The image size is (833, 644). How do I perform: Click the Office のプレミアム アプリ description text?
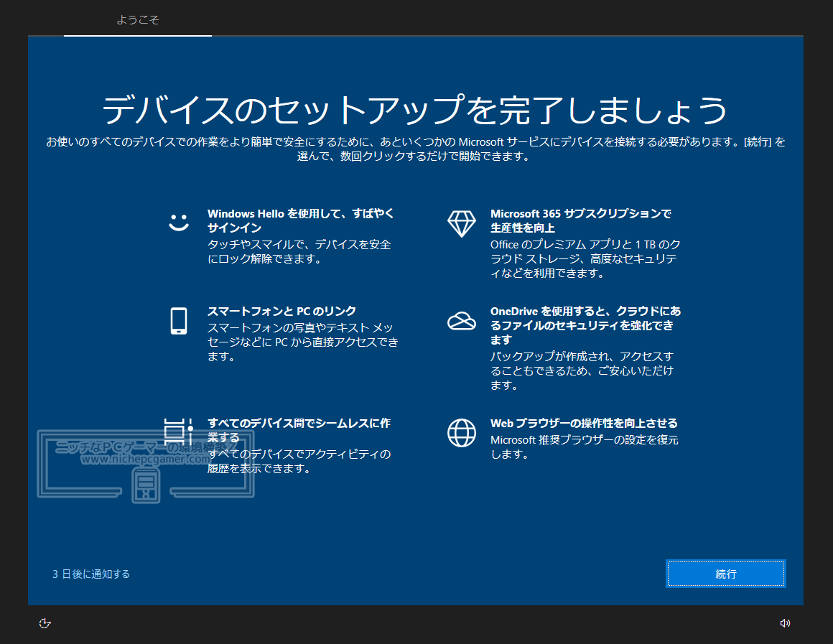click(x=585, y=258)
